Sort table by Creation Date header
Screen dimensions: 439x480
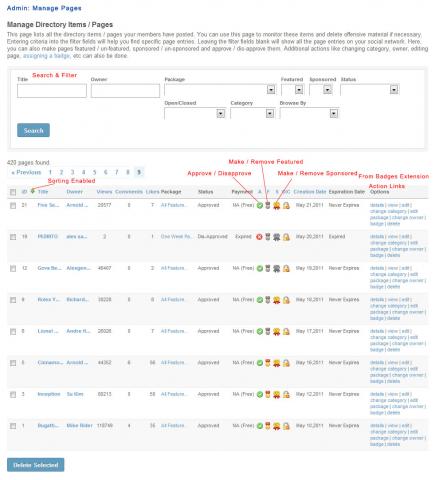310,192
